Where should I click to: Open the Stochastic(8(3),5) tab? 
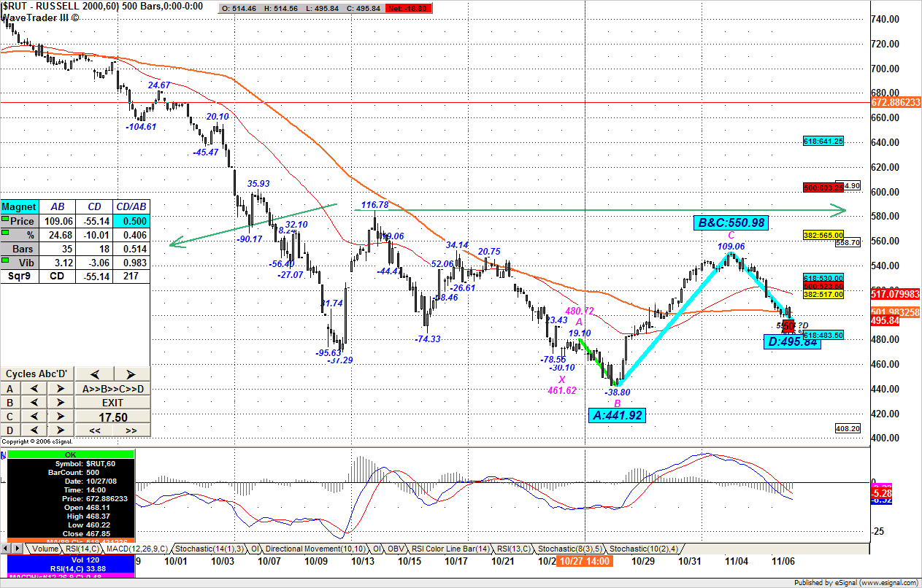(x=569, y=549)
